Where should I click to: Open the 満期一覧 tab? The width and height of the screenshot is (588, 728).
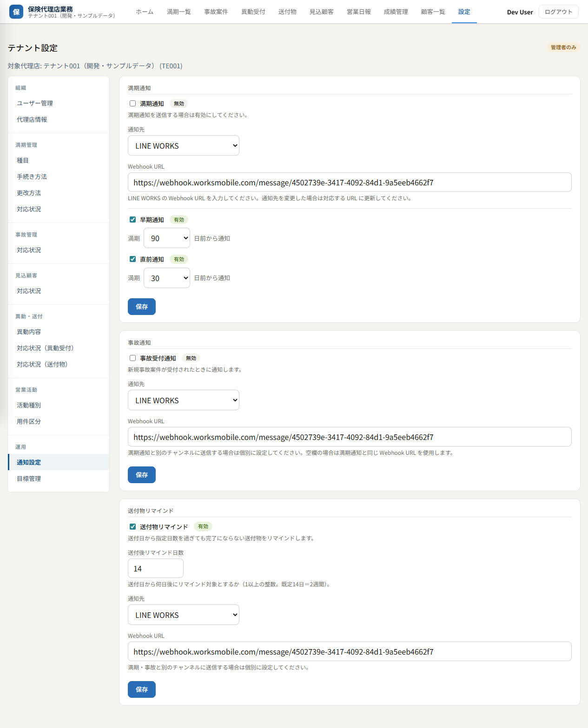coord(179,12)
